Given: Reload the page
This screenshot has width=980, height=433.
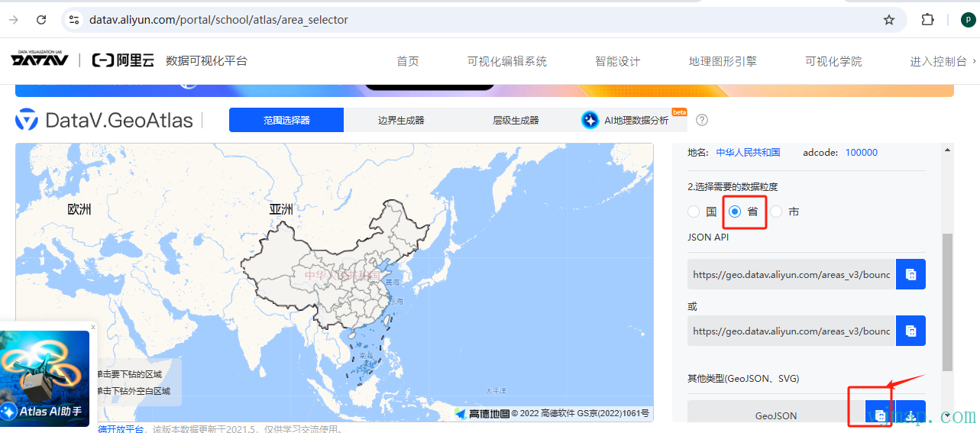Looking at the screenshot, I should pos(41,20).
